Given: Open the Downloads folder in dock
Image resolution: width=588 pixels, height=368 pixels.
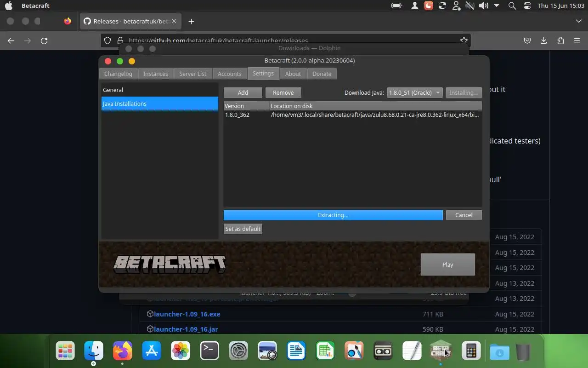Looking at the screenshot, I should tap(499, 352).
